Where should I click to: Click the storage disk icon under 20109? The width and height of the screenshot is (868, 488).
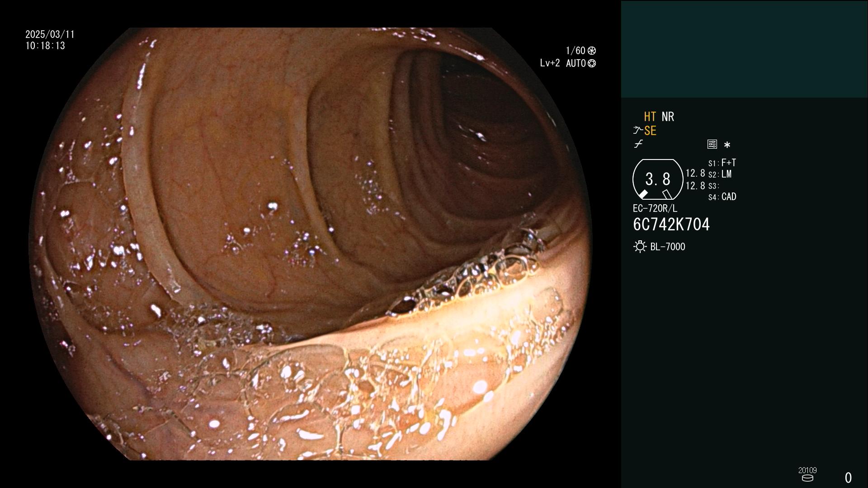click(807, 478)
